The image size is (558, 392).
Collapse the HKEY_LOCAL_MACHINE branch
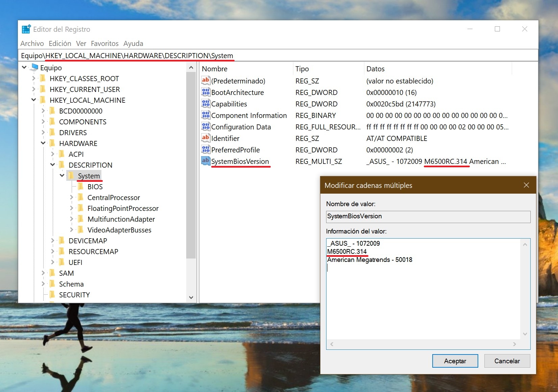coord(34,100)
